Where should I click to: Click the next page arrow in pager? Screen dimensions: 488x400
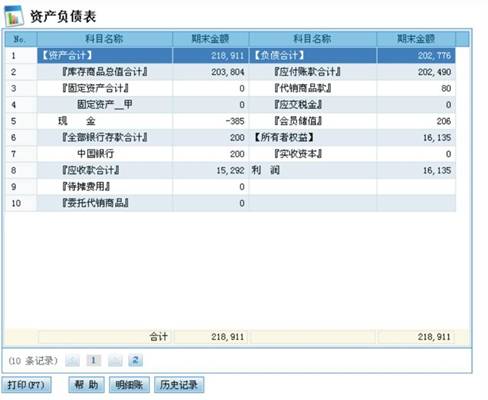[115, 360]
